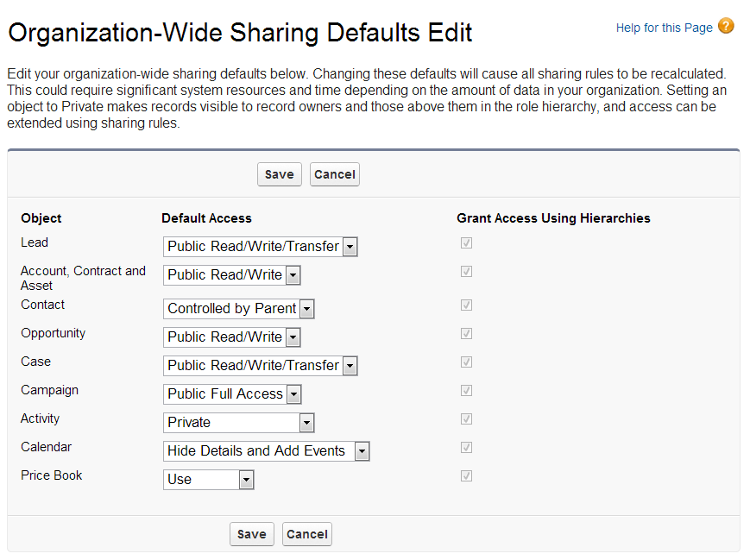Click the orange help question mark icon
This screenshot has width=750, height=560.
[726, 27]
